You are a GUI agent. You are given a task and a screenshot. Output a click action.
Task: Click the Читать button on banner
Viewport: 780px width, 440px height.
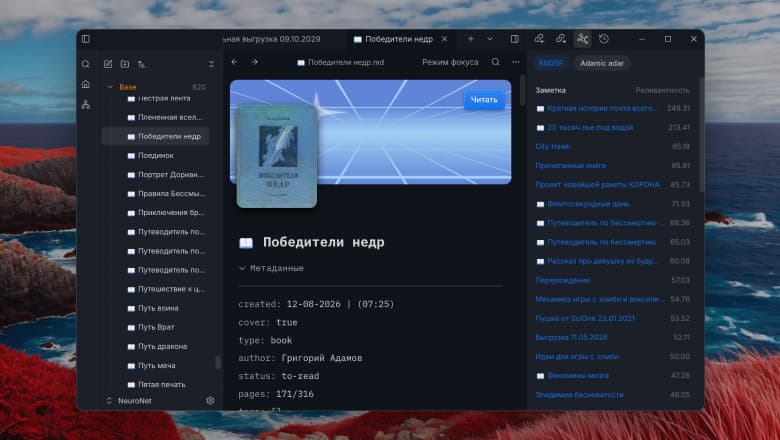tap(484, 100)
